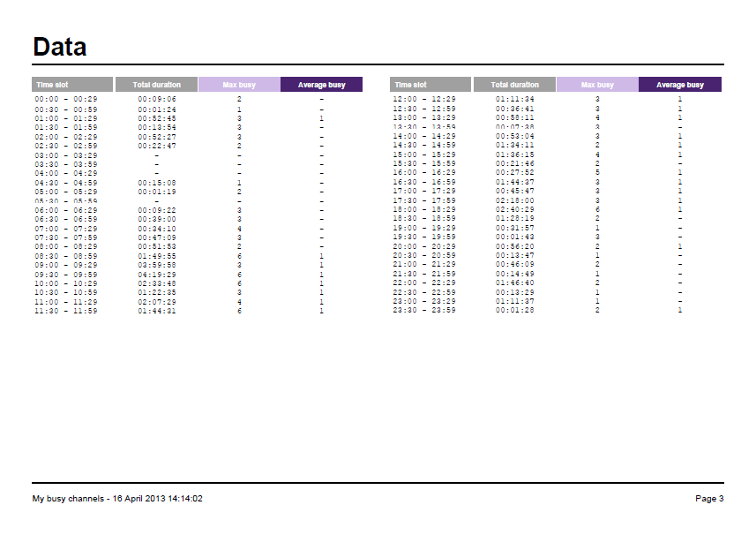Click the right table's Total duration header

tap(514, 85)
